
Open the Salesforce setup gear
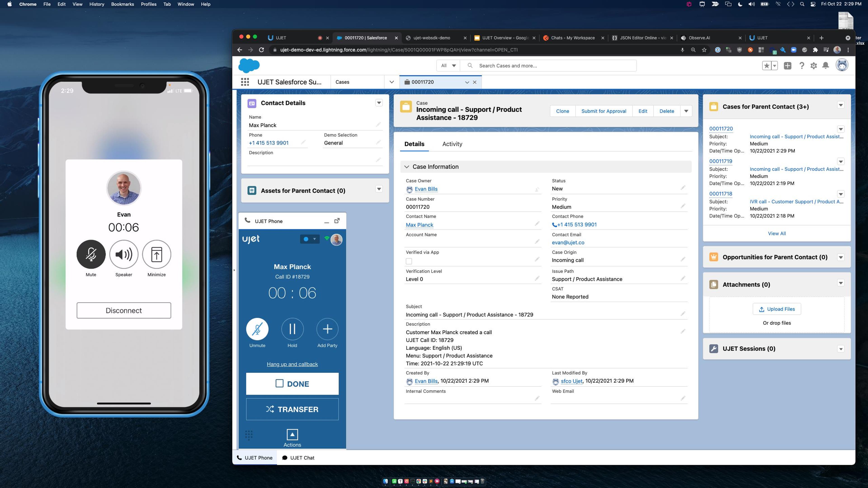click(814, 66)
